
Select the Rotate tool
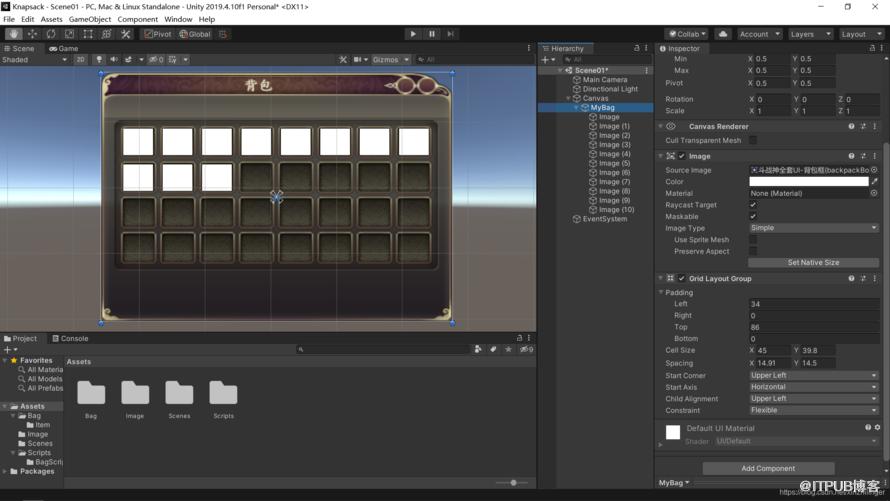(51, 34)
